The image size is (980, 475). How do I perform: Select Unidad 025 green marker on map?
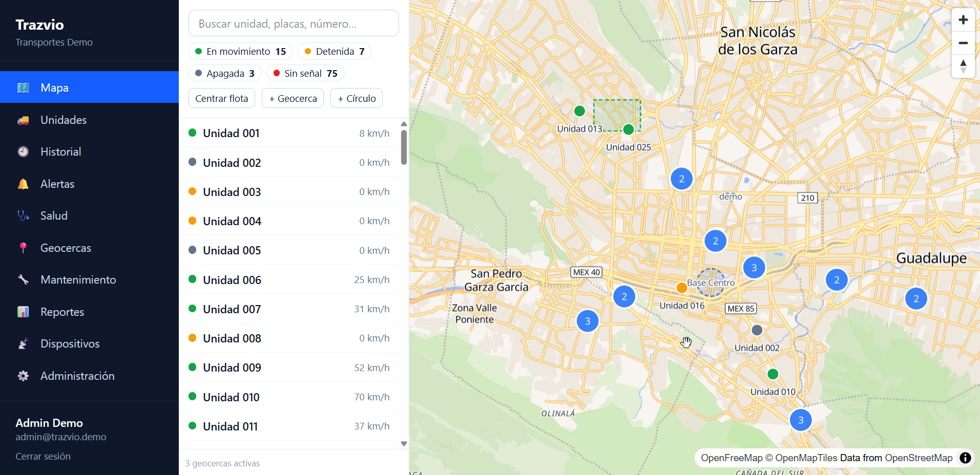(629, 129)
